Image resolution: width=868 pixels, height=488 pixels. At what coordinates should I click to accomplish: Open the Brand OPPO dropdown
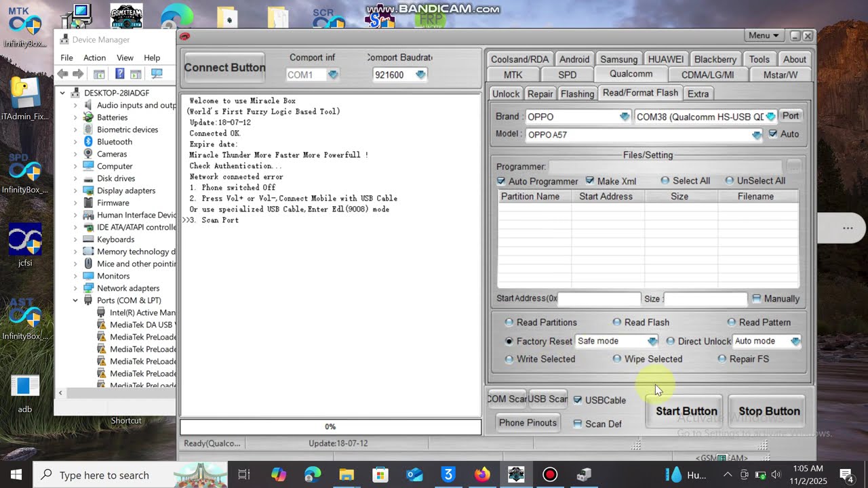tap(625, 117)
